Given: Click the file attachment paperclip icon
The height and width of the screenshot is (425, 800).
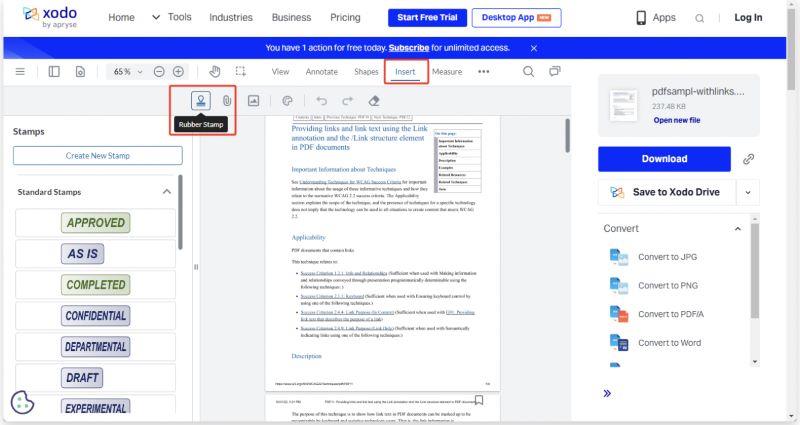Looking at the screenshot, I should [227, 100].
